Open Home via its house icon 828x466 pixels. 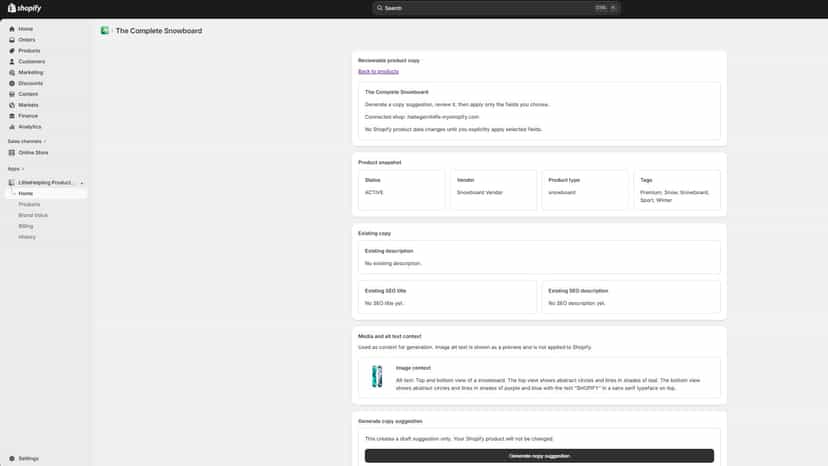(12, 29)
